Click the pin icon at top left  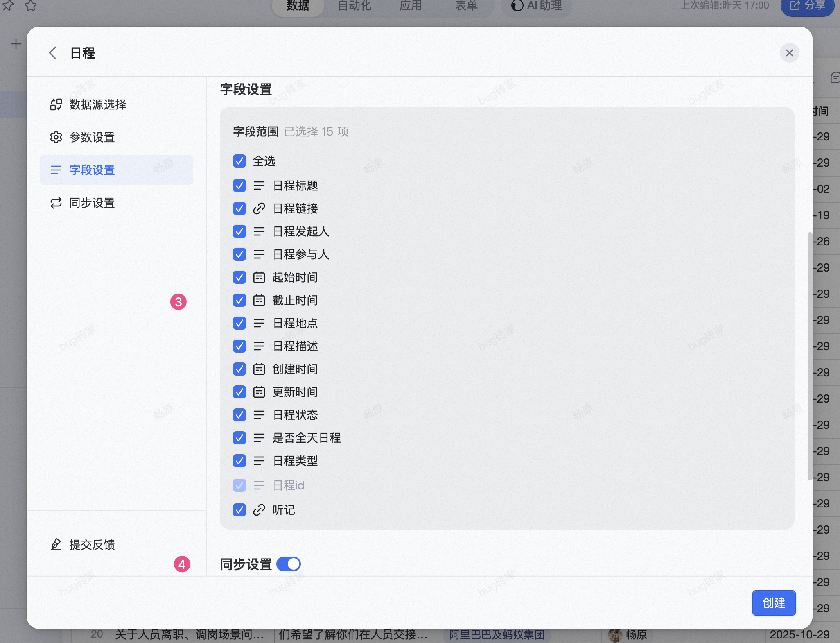coord(8,5)
